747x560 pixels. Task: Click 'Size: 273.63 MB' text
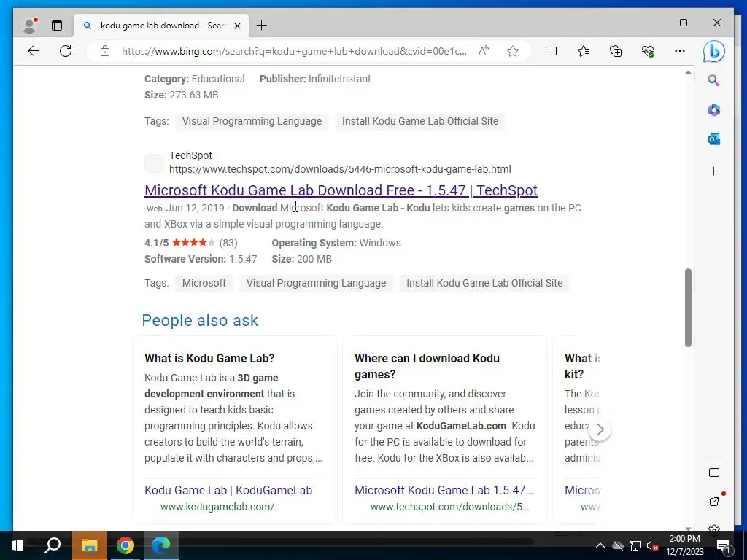coord(182,95)
